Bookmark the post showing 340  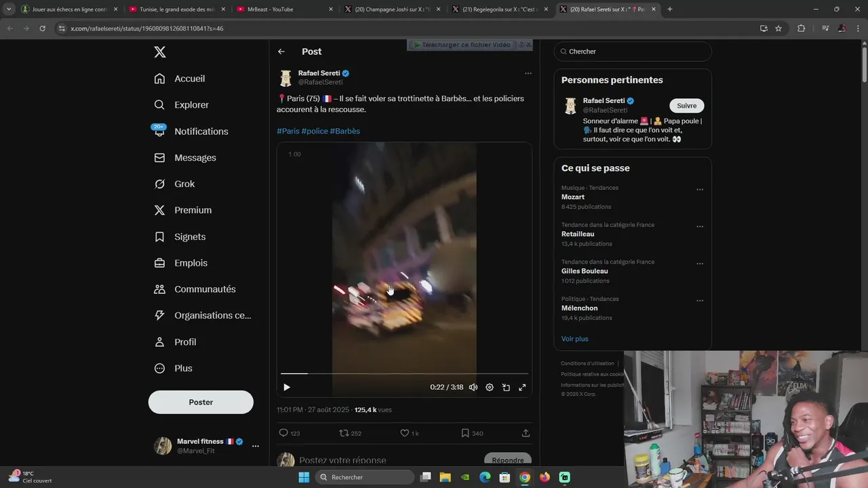[471, 433]
